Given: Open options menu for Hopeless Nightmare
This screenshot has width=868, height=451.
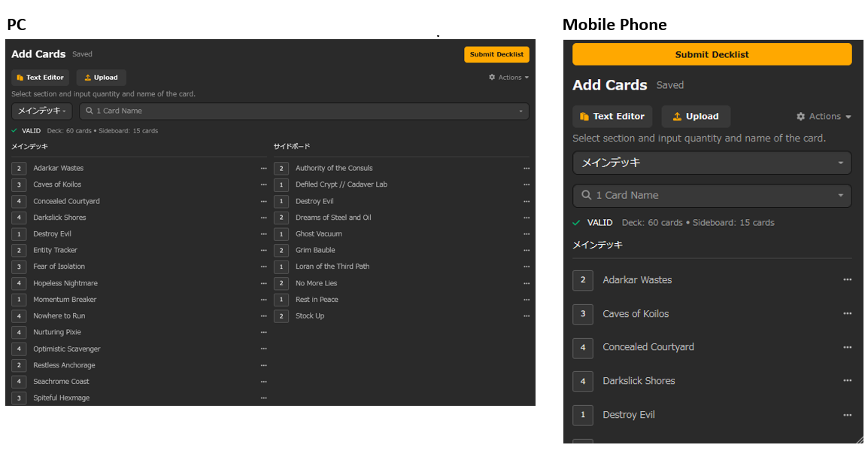Looking at the screenshot, I should coord(263,283).
